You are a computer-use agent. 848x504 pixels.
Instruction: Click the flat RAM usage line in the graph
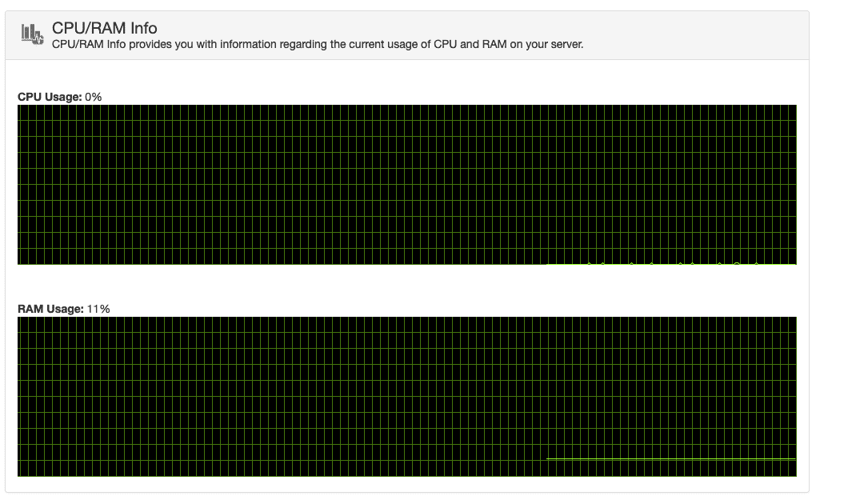pyautogui.click(x=670, y=458)
